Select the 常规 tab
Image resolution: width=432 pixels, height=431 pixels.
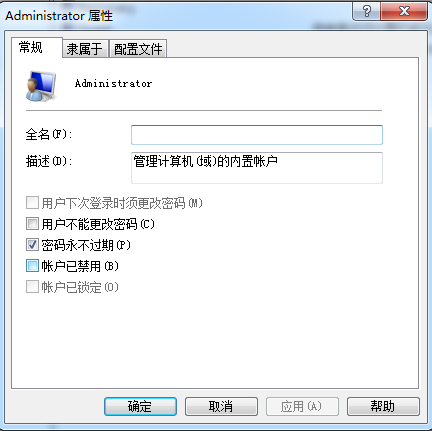(37, 47)
